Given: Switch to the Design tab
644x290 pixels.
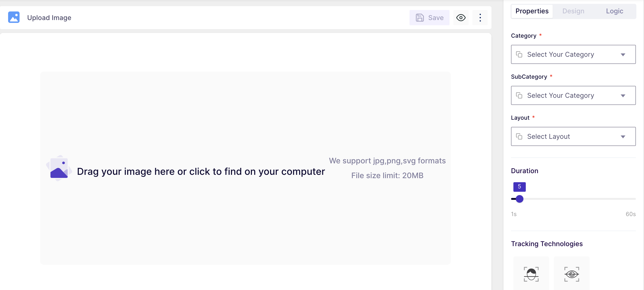Looking at the screenshot, I should (x=573, y=11).
